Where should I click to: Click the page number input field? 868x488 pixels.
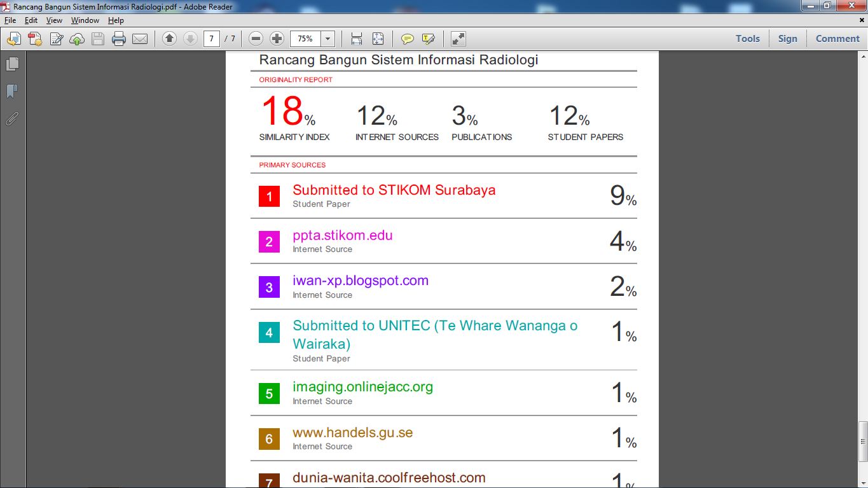(x=212, y=39)
